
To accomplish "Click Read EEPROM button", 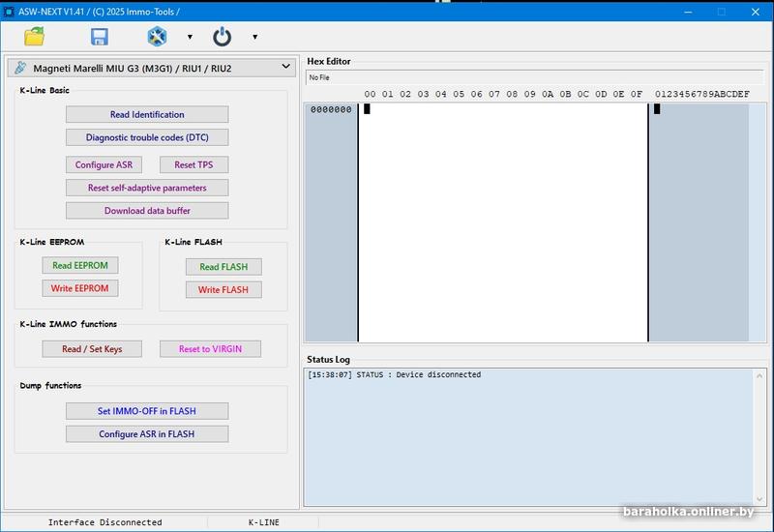I will click(x=80, y=265).
